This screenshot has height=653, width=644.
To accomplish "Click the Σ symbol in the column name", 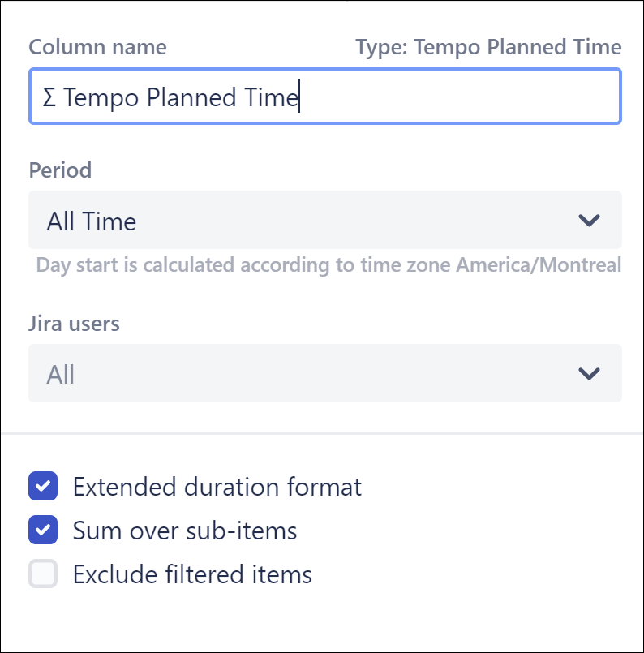I will (x=49, y=97).
